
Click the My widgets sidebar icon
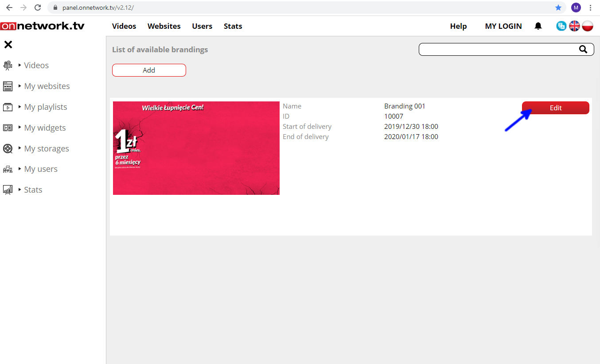pyautogui.click(x=8, y=128)
